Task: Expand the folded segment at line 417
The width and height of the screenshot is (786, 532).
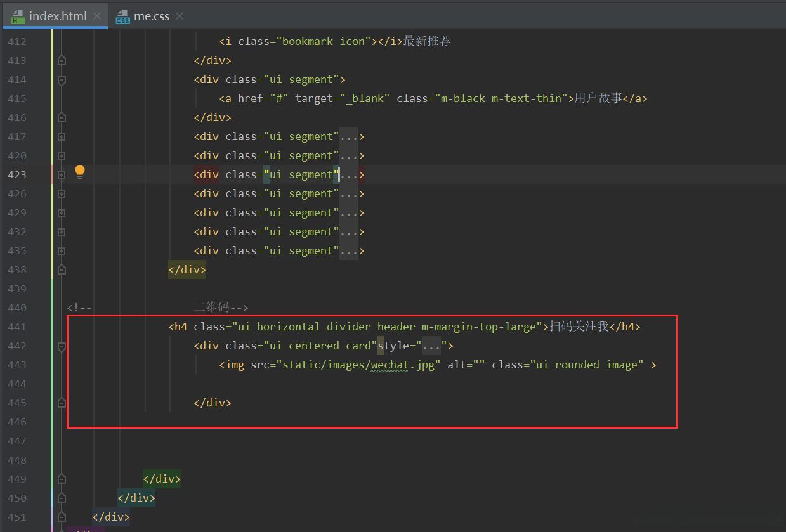Action: pyautogui.click(x=62, y=136)
